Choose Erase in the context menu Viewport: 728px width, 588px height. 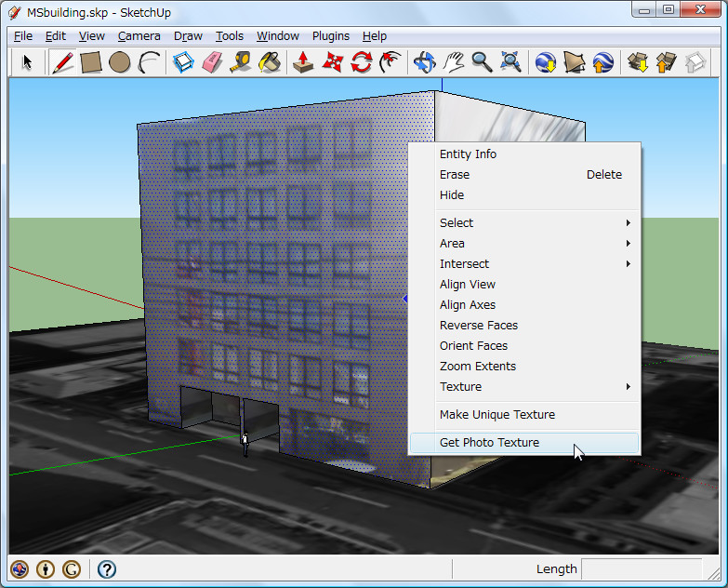coord(523,175)
